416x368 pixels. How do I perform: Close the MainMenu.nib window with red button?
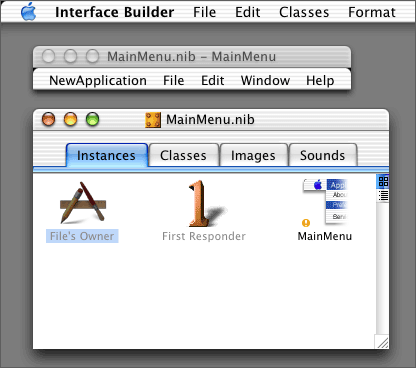point(49,119)
